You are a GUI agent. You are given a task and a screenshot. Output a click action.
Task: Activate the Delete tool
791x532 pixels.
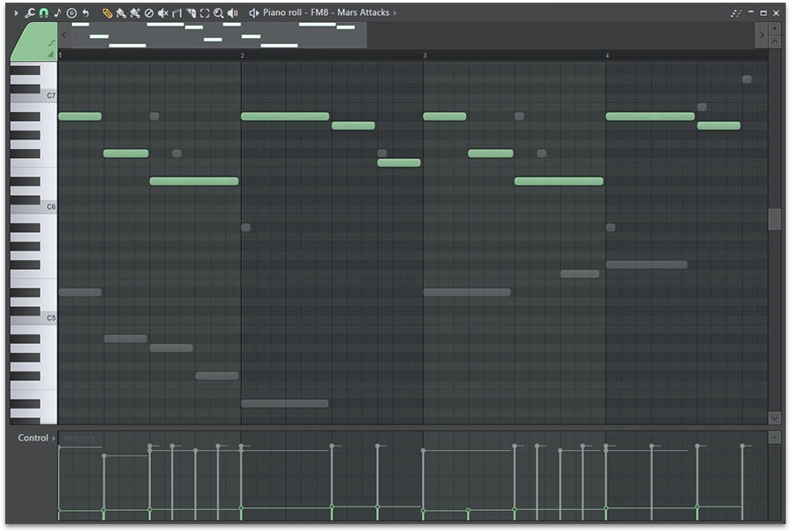(148, 12)
